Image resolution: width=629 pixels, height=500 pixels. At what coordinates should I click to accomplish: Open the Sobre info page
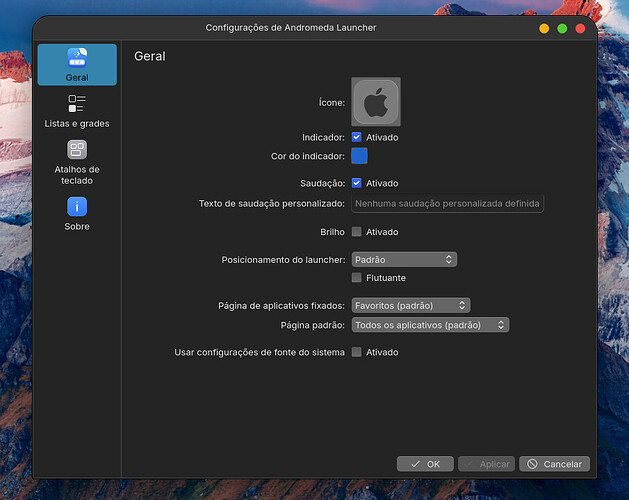pyautogui.click(x=77, y=214)
